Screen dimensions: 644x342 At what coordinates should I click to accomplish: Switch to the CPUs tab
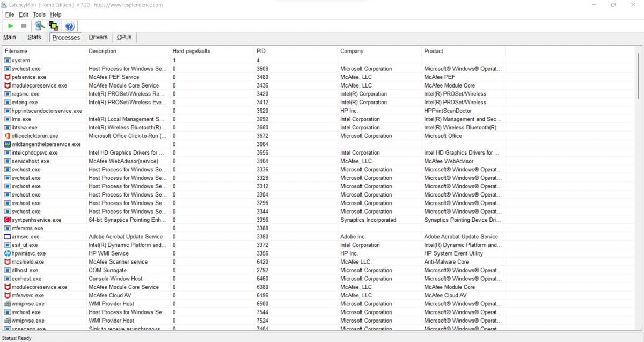[x=124, y=37]
